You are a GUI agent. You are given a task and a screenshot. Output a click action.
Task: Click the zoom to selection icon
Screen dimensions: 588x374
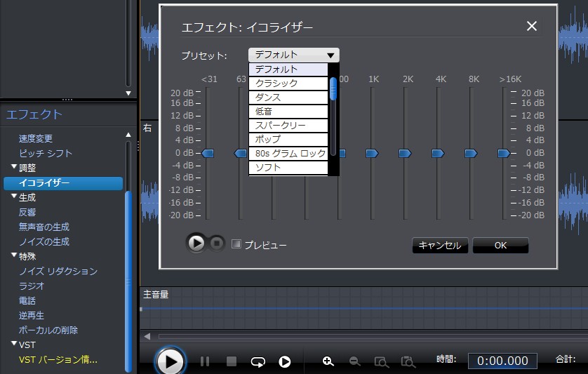[x=382, y=361]
